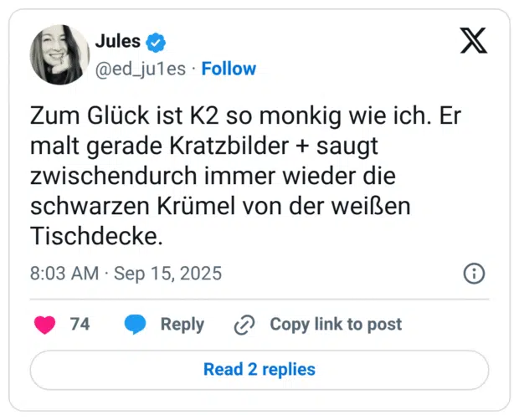Open the info icon beside the timestamp
Viewport: 519px width, 420px height.
[x=474, y=274]
